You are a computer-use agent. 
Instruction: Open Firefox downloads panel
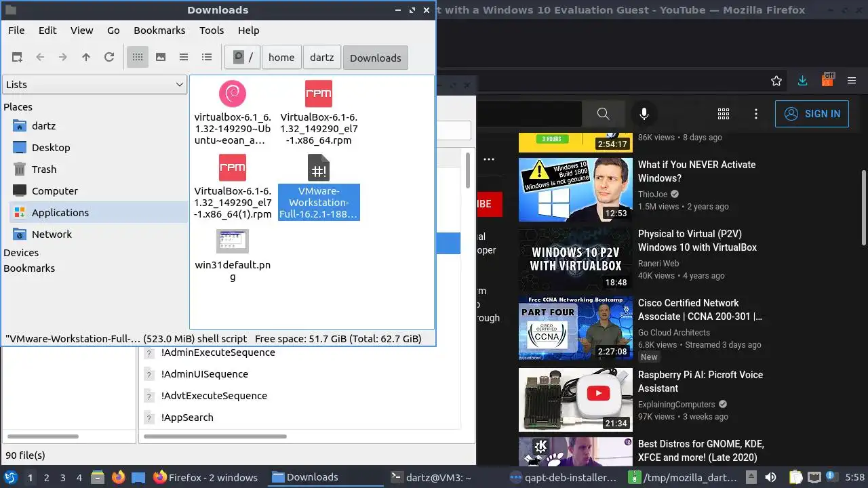point(802,81)
